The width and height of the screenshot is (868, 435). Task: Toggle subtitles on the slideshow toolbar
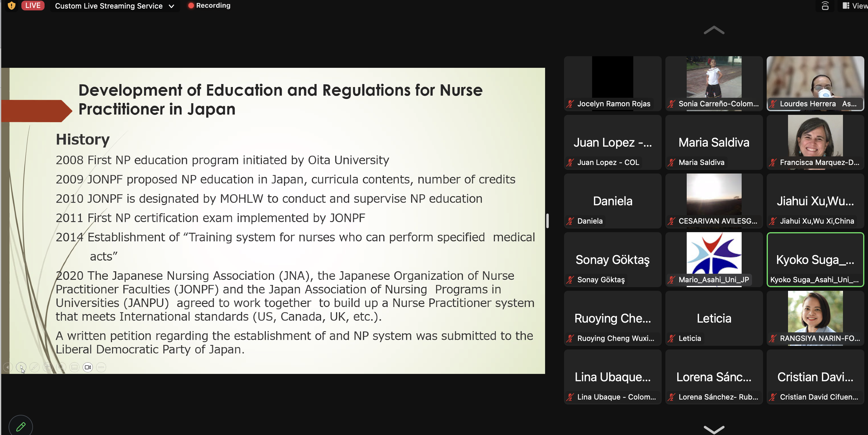(74, 367)
